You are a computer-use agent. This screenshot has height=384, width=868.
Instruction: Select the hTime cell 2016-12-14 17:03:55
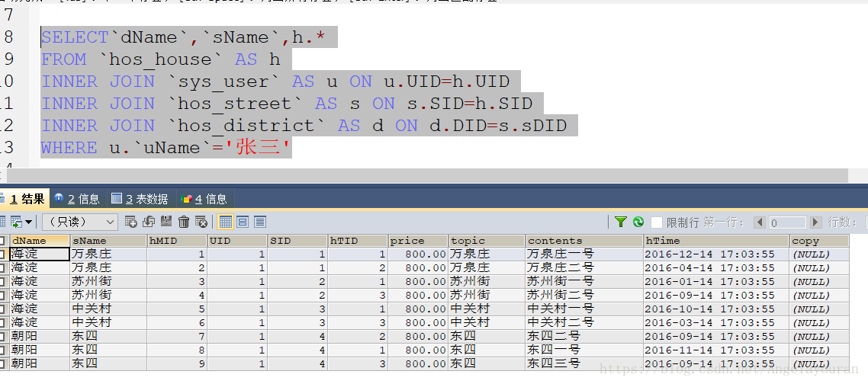pos(717,254)
